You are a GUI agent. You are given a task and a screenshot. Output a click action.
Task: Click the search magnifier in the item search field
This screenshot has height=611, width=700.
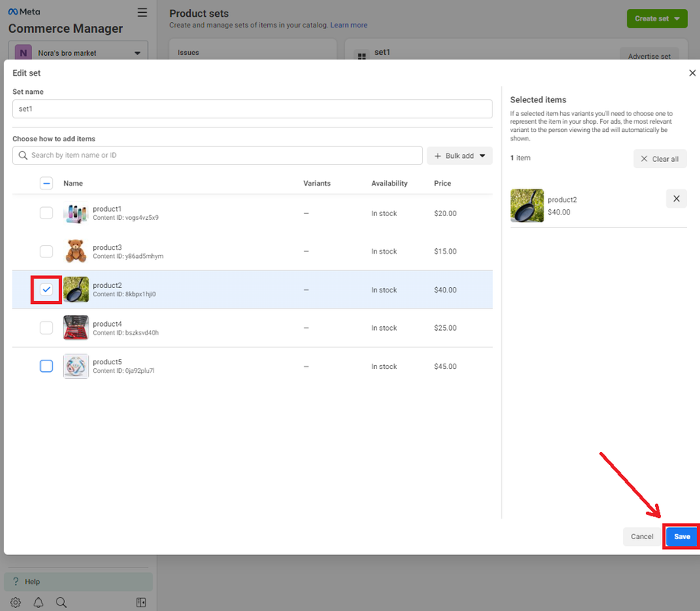click(x=23, y=155)
